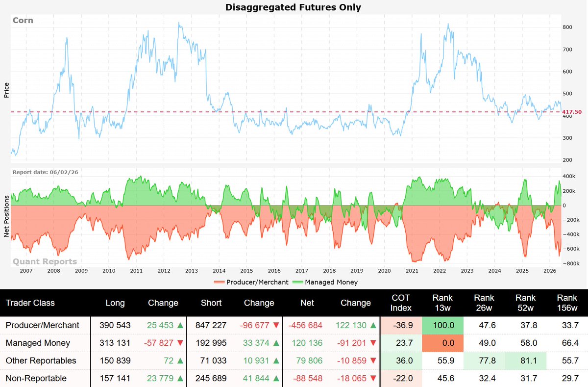Image resolution: width=588 pixels, height=387 pixels.
Task: Click the Trader Class column header
Action: 30,303
